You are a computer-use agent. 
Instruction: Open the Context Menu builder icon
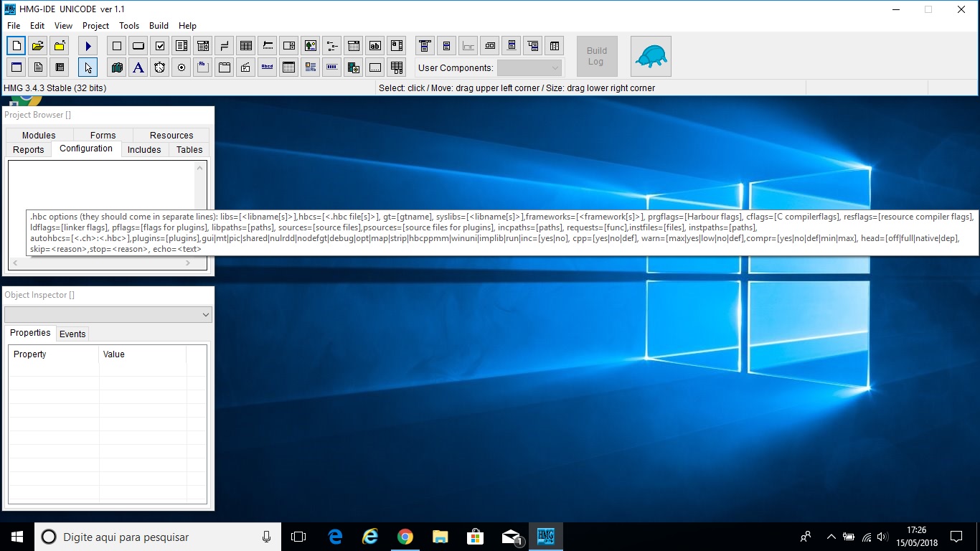(446, 46)
